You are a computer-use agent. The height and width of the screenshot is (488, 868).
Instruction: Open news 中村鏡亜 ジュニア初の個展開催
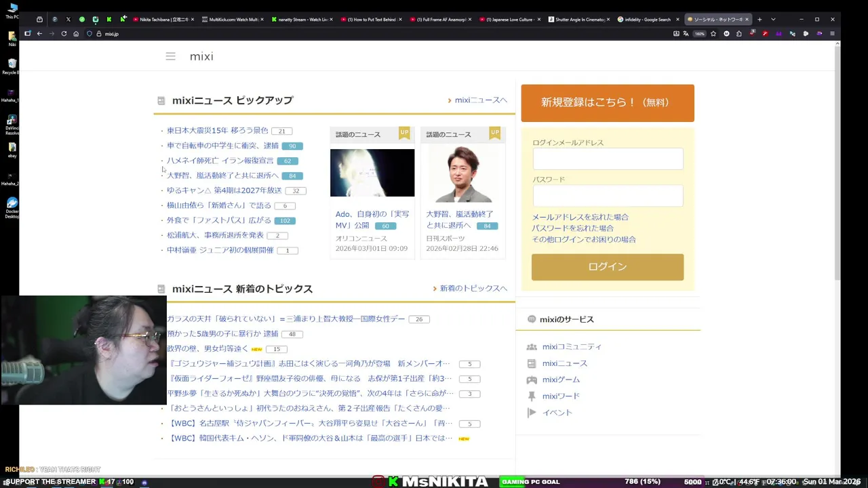coord(220,250)
